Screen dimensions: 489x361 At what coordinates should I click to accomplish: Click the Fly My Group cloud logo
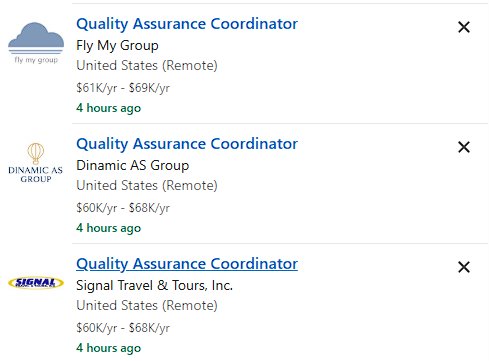tap(36, 43)
